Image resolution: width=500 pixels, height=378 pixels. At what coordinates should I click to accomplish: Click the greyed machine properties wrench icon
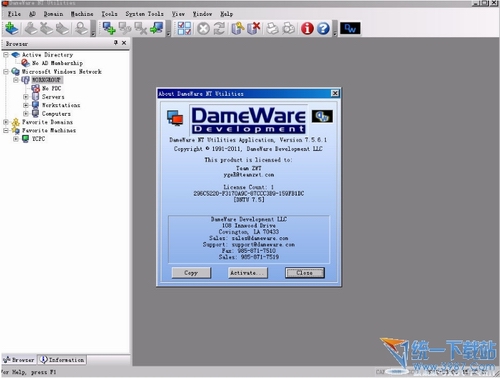pos(125,28)
